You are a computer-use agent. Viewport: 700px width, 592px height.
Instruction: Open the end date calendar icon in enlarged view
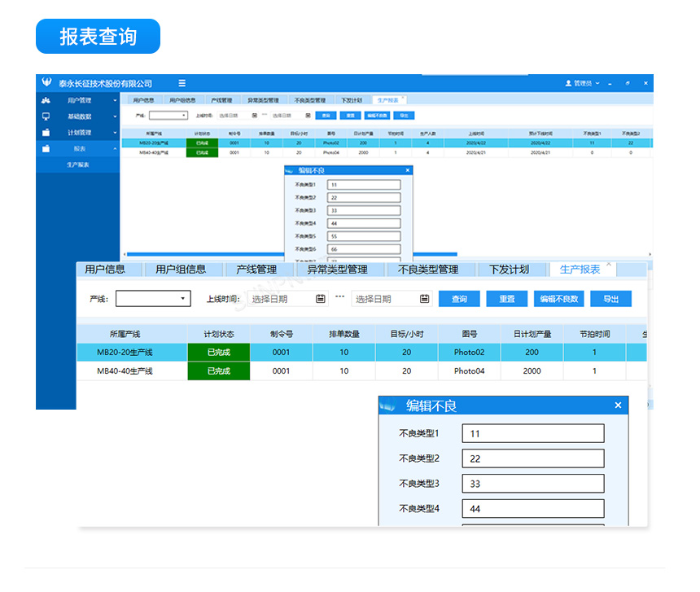[424, 299]
